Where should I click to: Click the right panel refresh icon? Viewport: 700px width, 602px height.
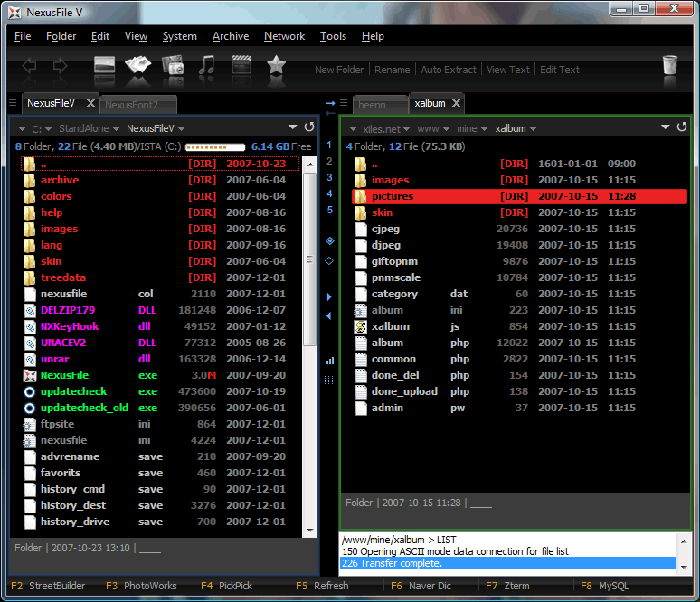click(x=681, y=127)
